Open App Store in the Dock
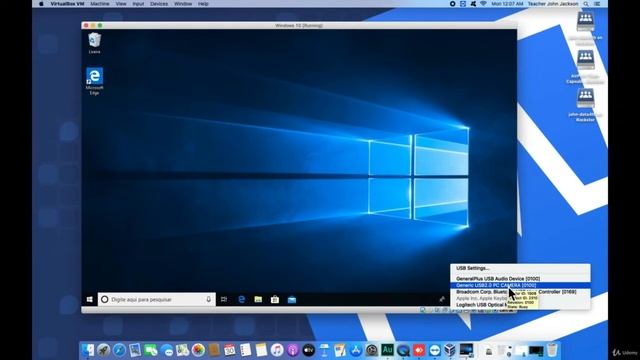The width and height of the screenshot is (640, 360). pos(356,350)
